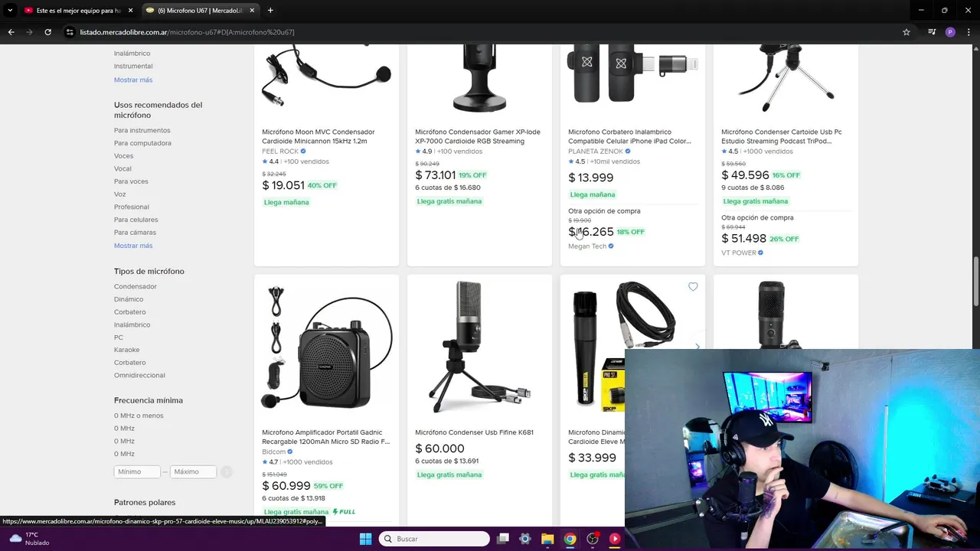Select VT POWER other purchase option price
Screen dimensions: 980x551
tap(743, 239)
